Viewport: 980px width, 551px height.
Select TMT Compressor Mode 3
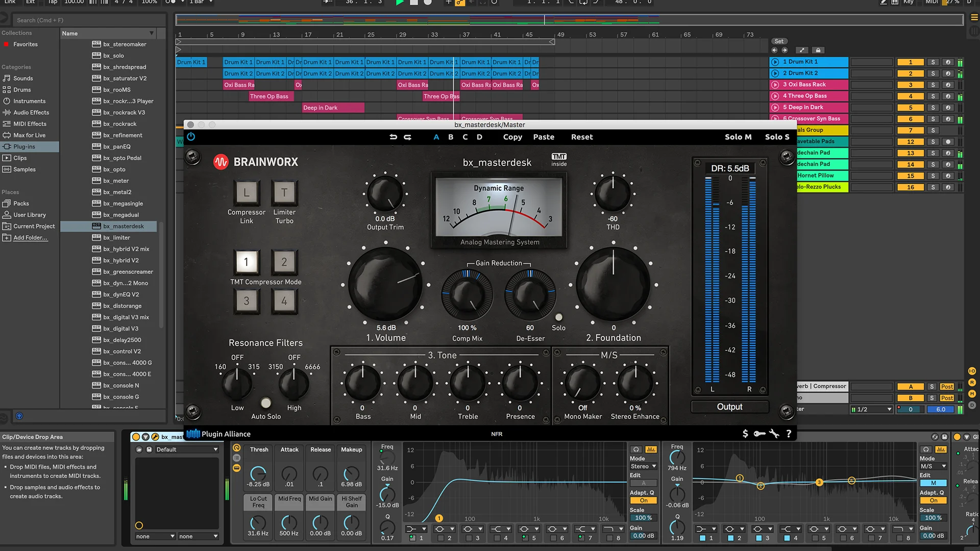[247, 301]
